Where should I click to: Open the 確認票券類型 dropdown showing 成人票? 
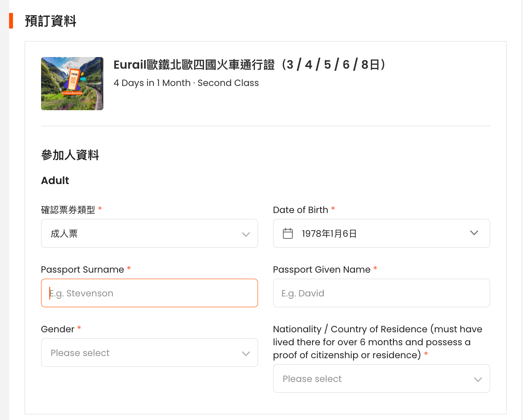tap(150, 233)
